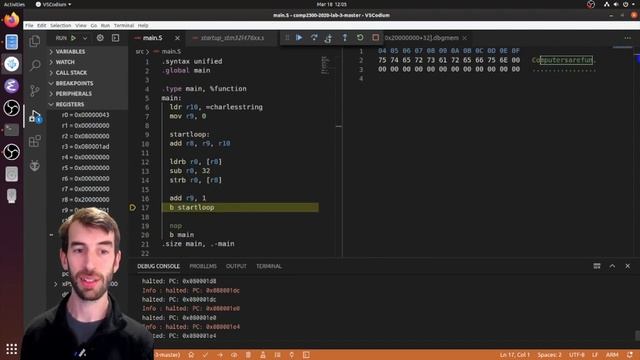Select register r3 = 0x080001ad
Screen dimensions: 640x360
[86, 147]
